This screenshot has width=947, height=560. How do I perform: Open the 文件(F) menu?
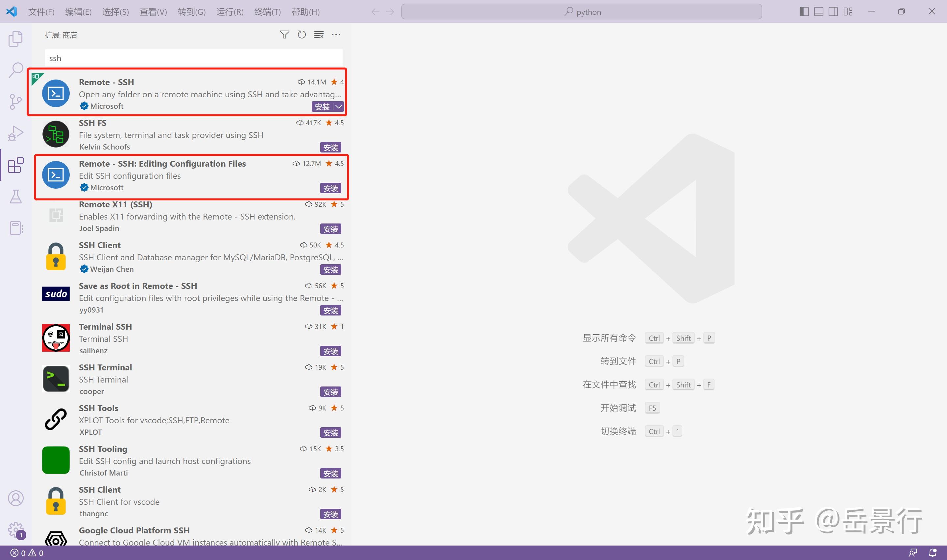pyautogui.click(x=41, y=12)
